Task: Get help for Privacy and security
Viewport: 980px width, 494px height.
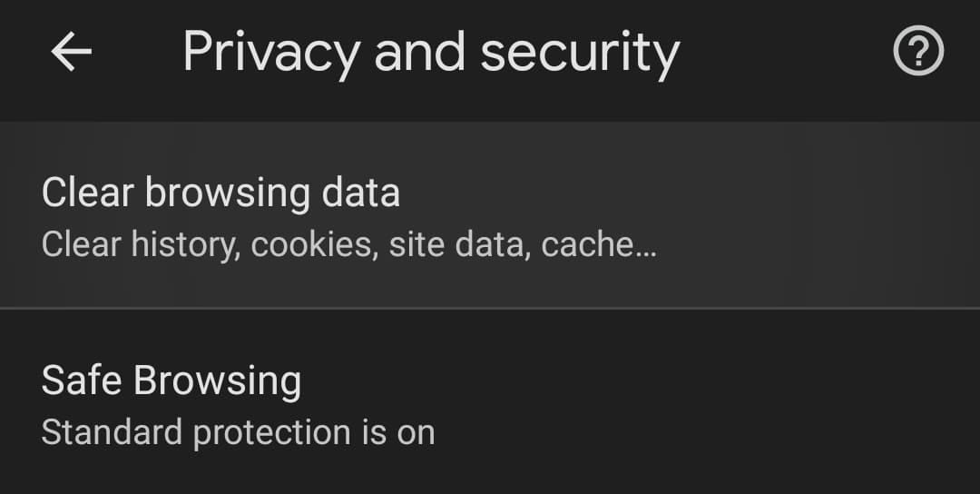Action: 918,54
